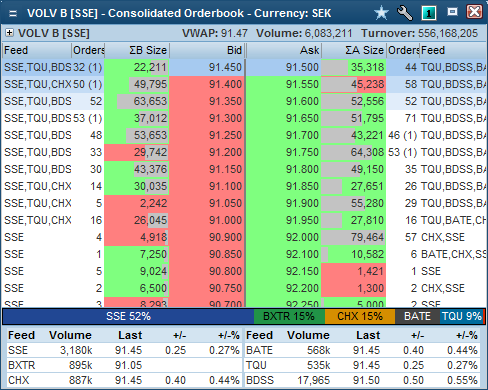Screen dimensions: 488x390
Task: Click orders count 32 (1) on bid side
Action: point(87,67)
